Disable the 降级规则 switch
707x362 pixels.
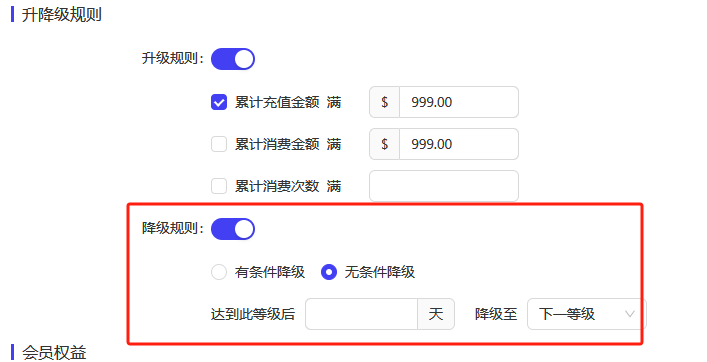(x=233, y=229)
